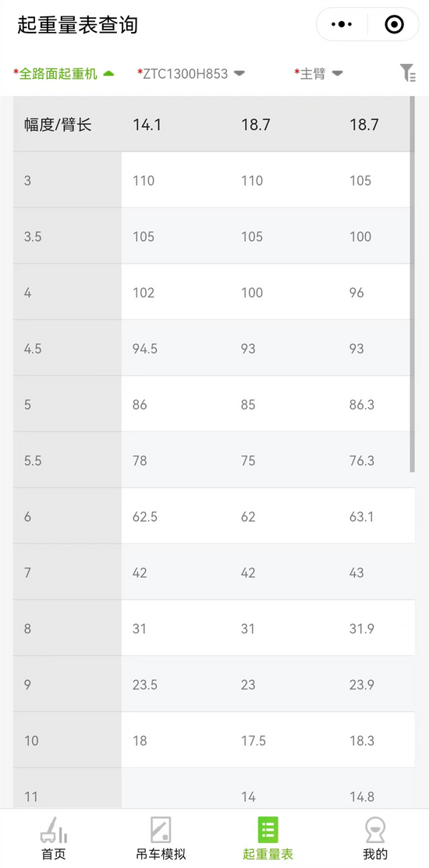Switch to the 我的 tab label
Screen dimensions: 429x868
click(375, 854)
